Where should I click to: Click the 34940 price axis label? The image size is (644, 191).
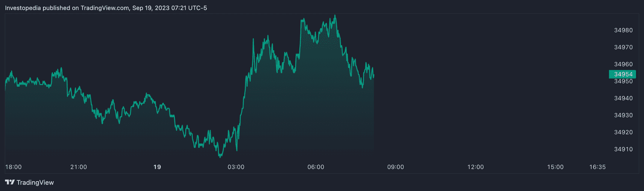coord(624,98)
